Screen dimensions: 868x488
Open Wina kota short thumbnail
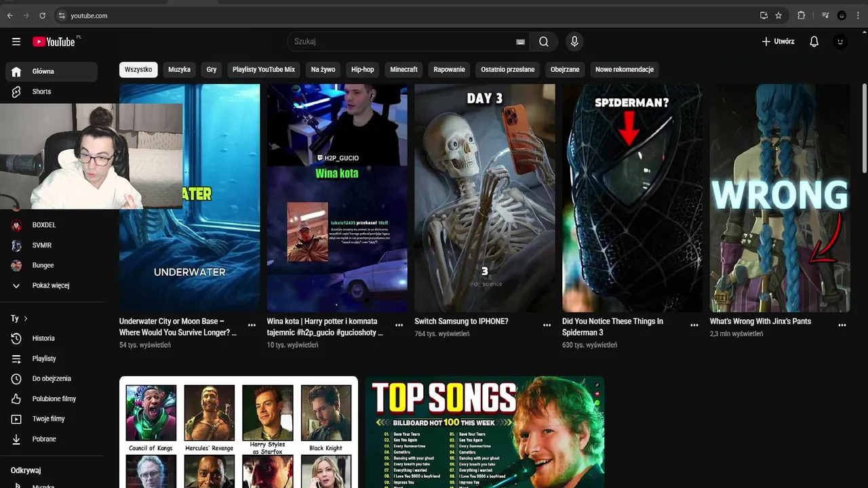point(337,198)
